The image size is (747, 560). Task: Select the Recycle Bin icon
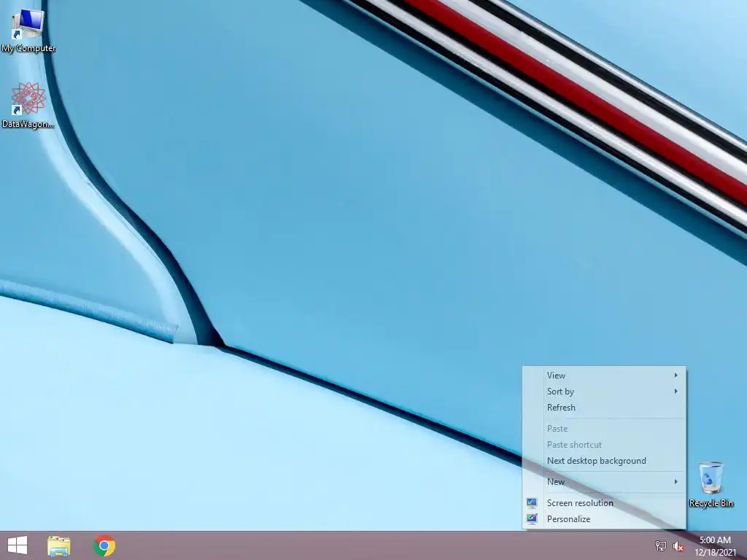[711, 484]
